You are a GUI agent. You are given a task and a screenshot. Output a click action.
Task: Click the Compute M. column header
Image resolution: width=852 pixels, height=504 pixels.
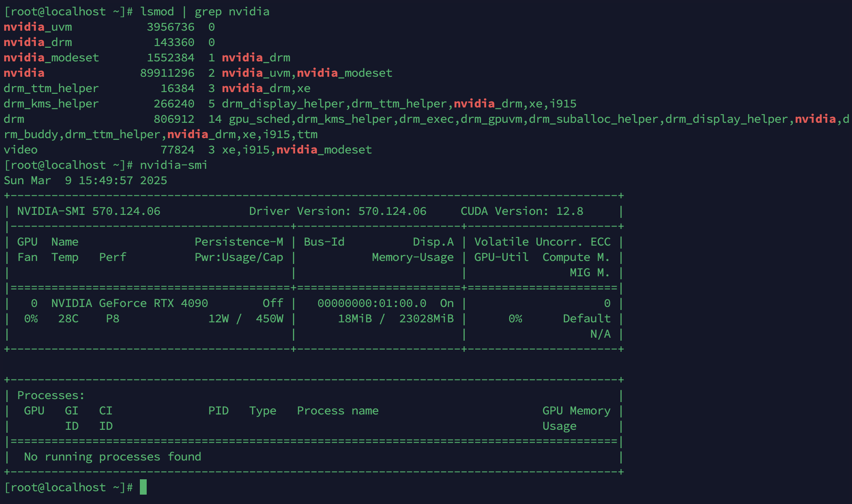[x=577, y=257]
